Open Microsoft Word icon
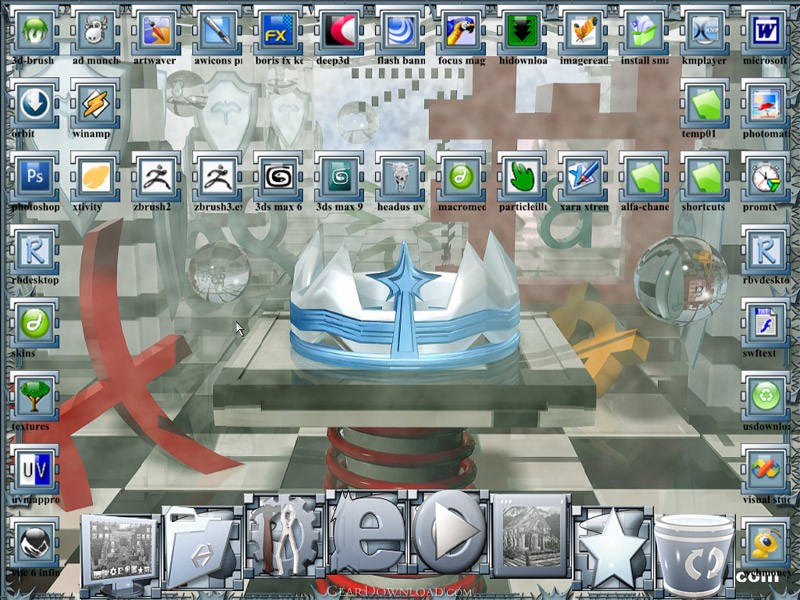This screenshot has height=600, width=800. point(765,31)
